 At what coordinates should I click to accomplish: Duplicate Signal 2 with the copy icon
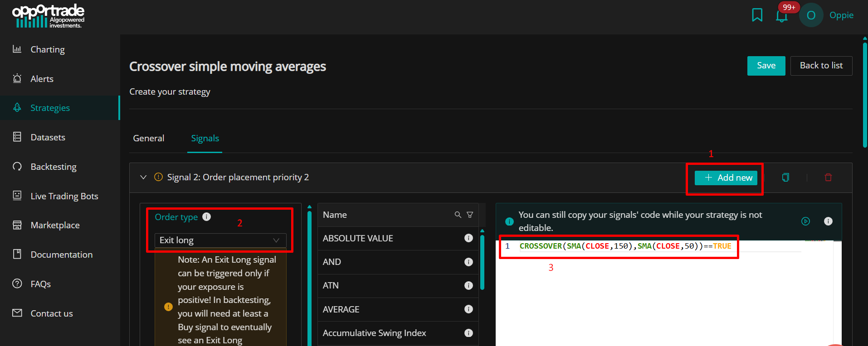click(785, 178)
